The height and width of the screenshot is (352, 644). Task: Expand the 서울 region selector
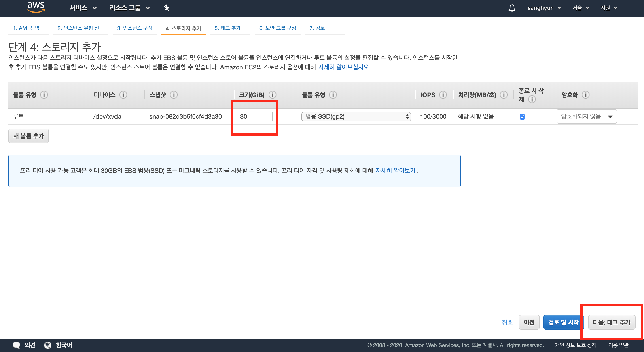tap(580, 8)
